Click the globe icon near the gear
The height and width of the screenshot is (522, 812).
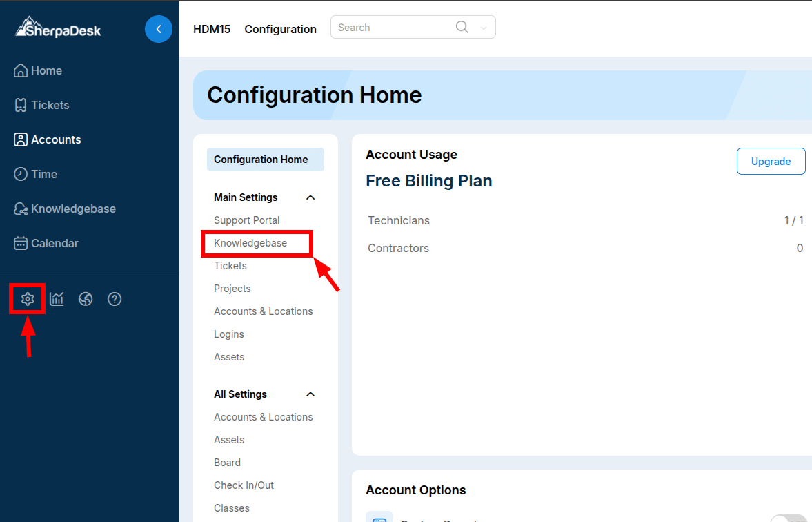point(85,298)
